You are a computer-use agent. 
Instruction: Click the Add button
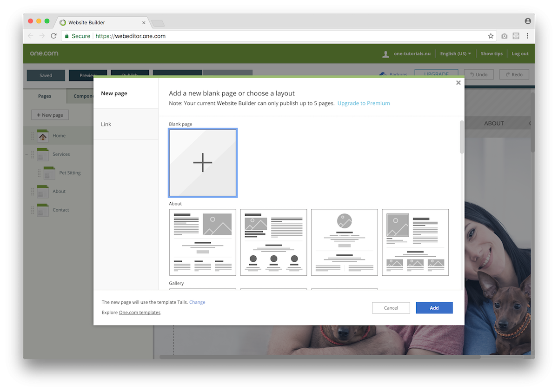coord(434,308)
